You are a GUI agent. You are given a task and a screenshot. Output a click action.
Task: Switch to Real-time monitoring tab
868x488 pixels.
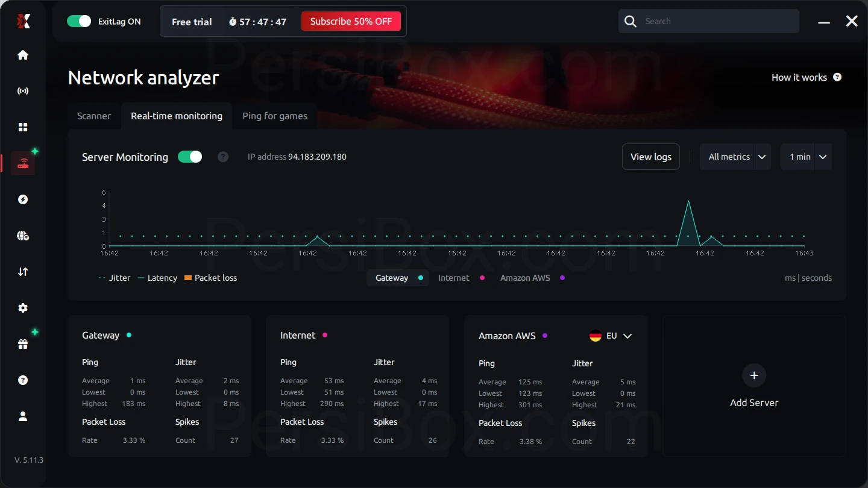tap(177, 116)
